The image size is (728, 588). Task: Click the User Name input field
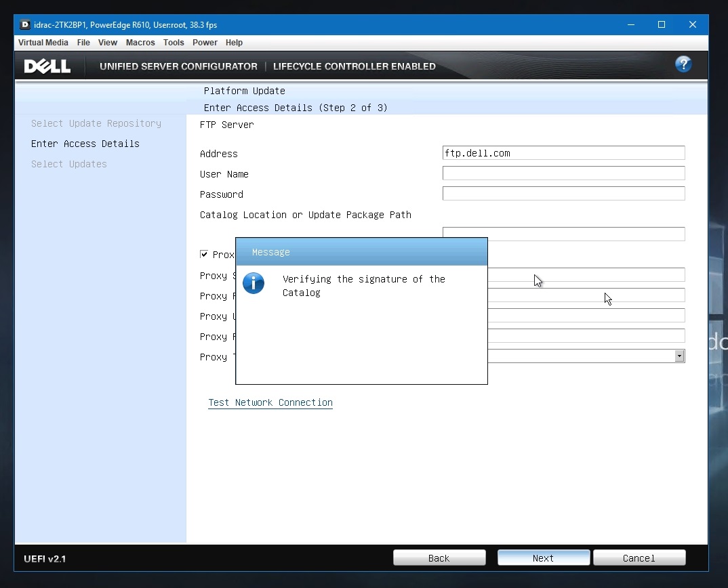(x=564, y=173)
